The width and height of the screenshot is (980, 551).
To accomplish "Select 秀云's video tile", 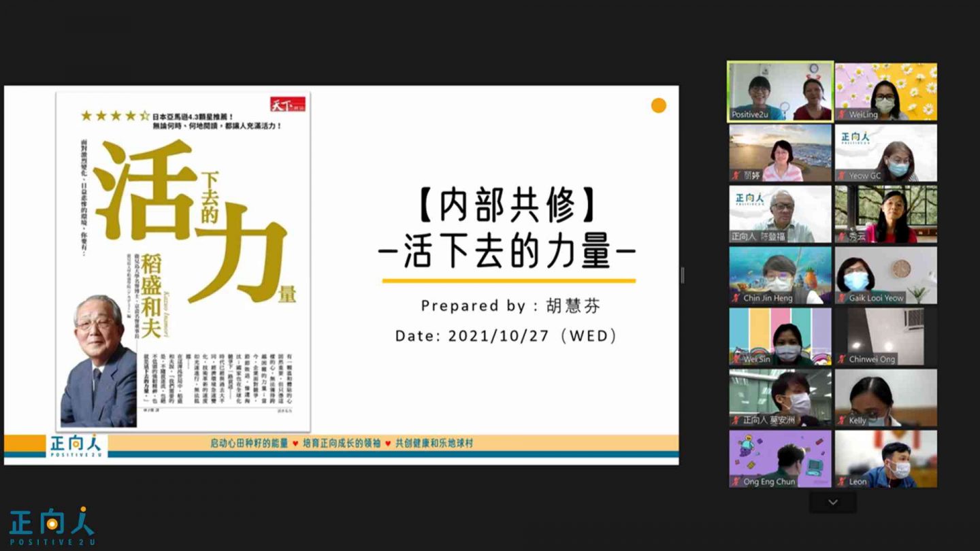I will [x=886, y=214].
